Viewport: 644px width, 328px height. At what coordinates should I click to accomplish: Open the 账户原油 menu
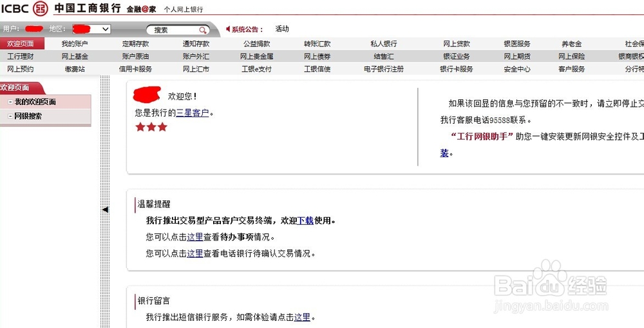tap(135, 56)
